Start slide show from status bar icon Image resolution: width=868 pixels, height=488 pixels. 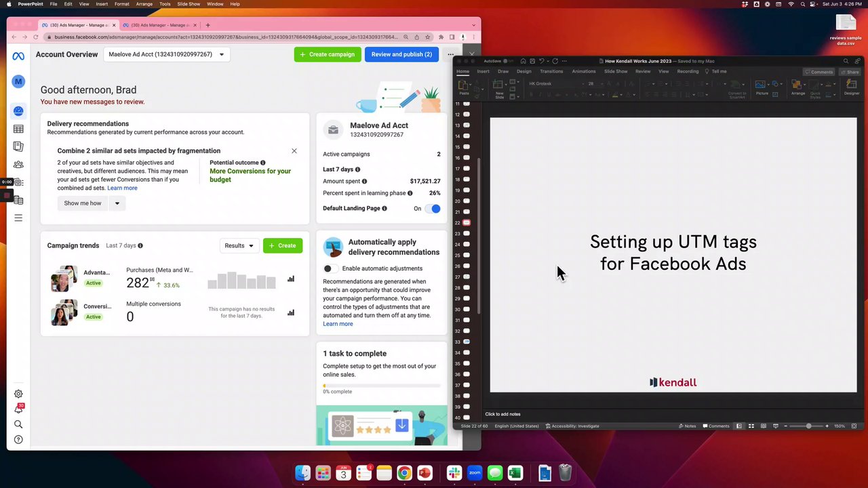pyautogui.click(x=776, y=426)
